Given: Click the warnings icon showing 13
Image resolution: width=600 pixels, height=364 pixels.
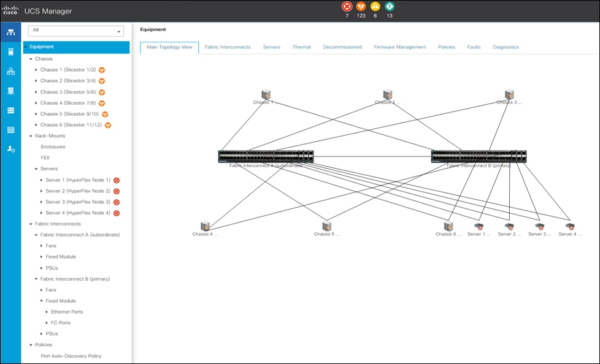Looking at the screenshot, I should point(390,7).
